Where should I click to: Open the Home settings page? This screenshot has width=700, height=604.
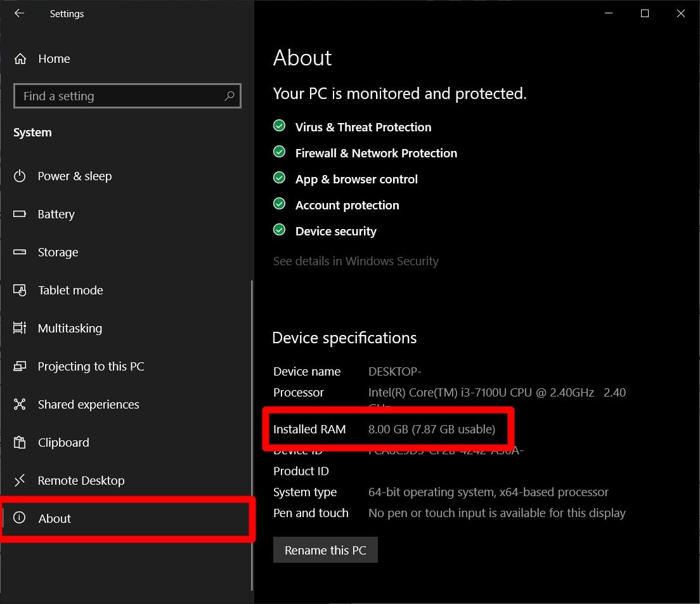127,59
